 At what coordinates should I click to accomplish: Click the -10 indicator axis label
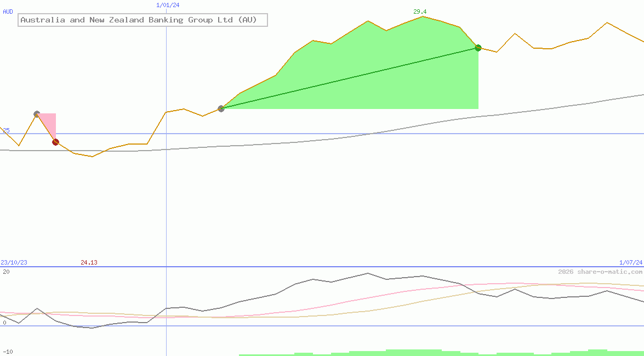click(x=8, y=352)
